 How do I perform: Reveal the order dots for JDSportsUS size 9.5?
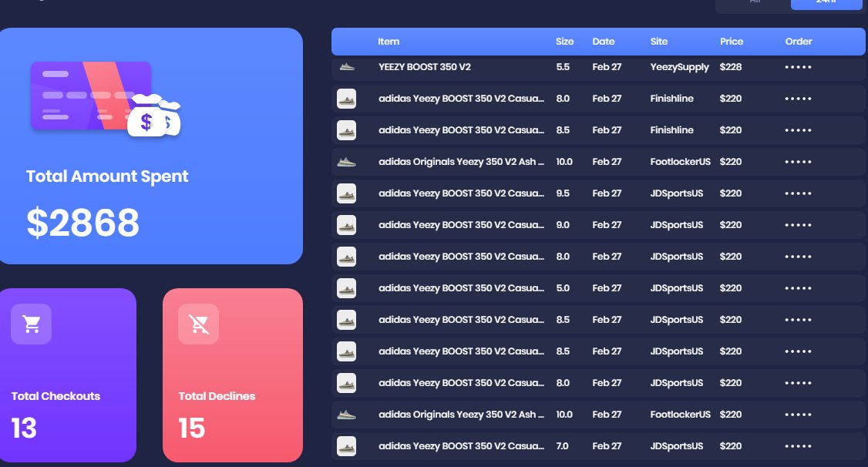pos(798,193)
